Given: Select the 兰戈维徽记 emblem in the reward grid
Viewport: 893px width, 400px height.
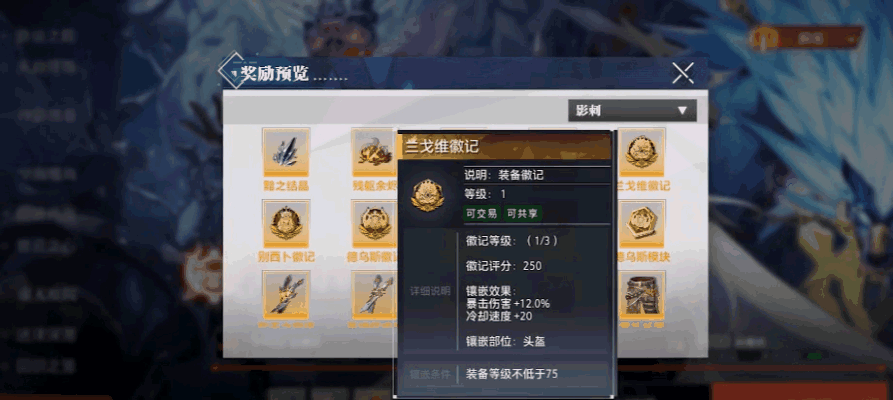Looking at the screenshot, I should coord(642,152).
